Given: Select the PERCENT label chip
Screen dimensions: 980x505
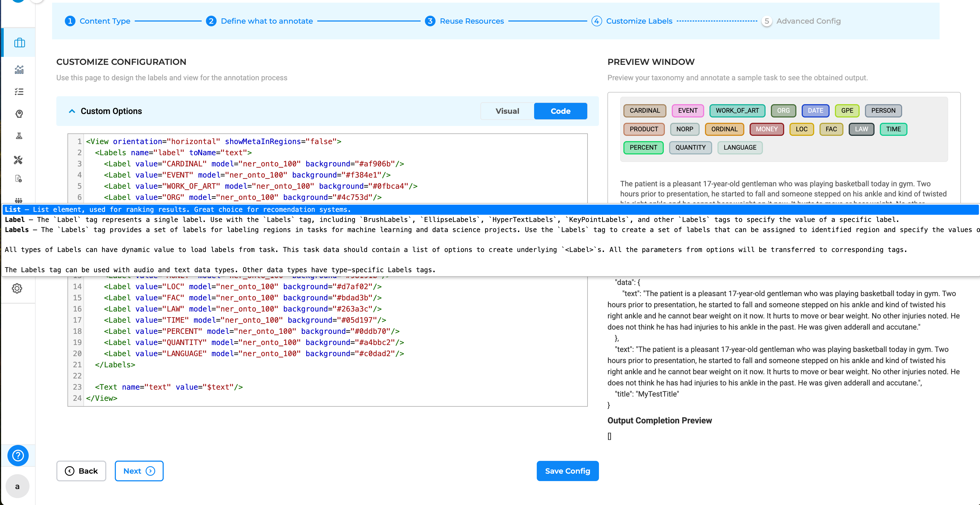Looking at the screenshot, I should click(x=643, y=148).
